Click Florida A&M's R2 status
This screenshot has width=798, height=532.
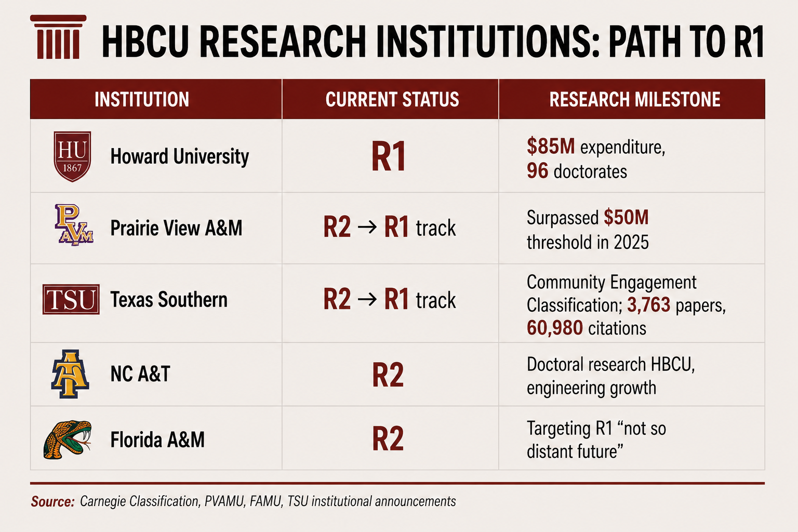[388, 438]
